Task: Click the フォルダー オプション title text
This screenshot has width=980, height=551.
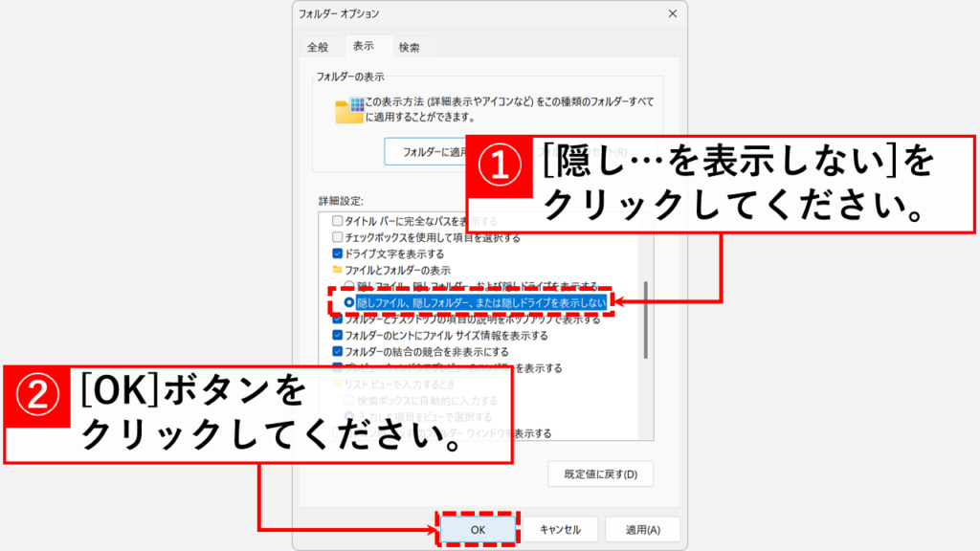Action: tap(339, 13)
